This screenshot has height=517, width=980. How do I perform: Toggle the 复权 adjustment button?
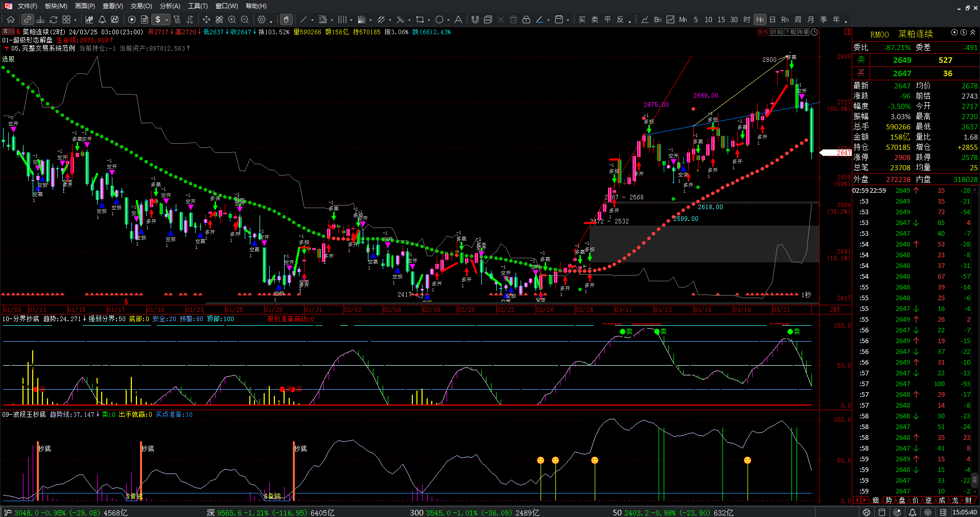763,32
